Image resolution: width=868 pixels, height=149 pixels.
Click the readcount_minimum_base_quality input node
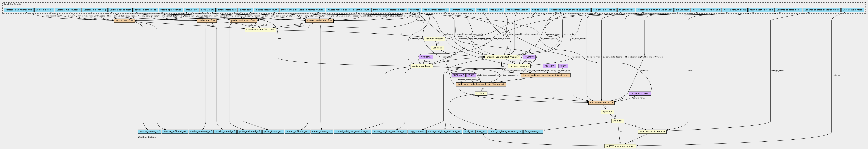point(655,10)
